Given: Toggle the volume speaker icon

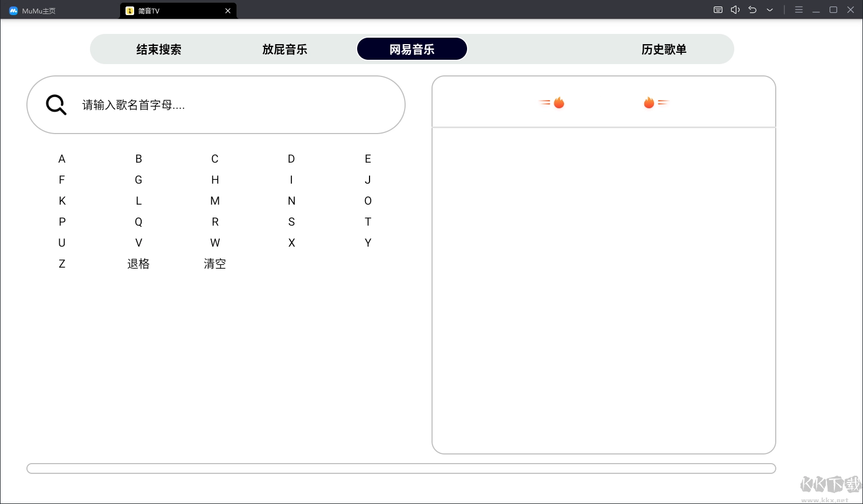Looking at the screenshot, I should coord(735,10).
